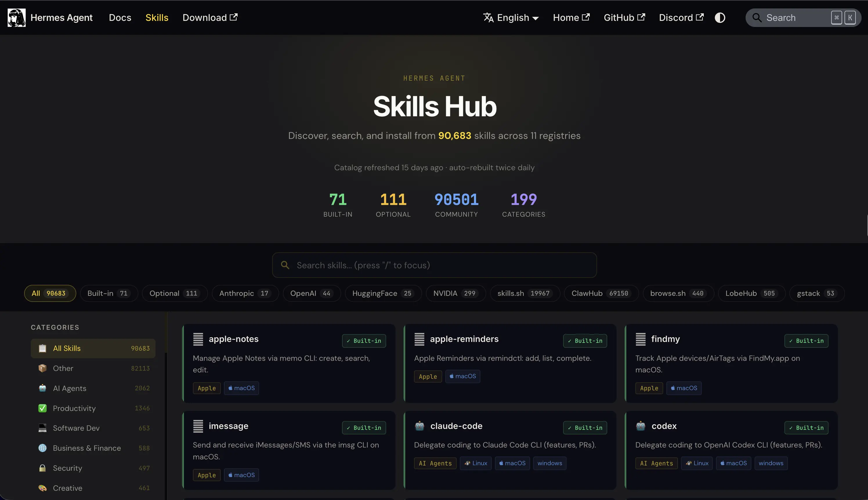Open the Docs navigation item
The height and width of the screenshot is (500, 868).
[x=120, y=17]
